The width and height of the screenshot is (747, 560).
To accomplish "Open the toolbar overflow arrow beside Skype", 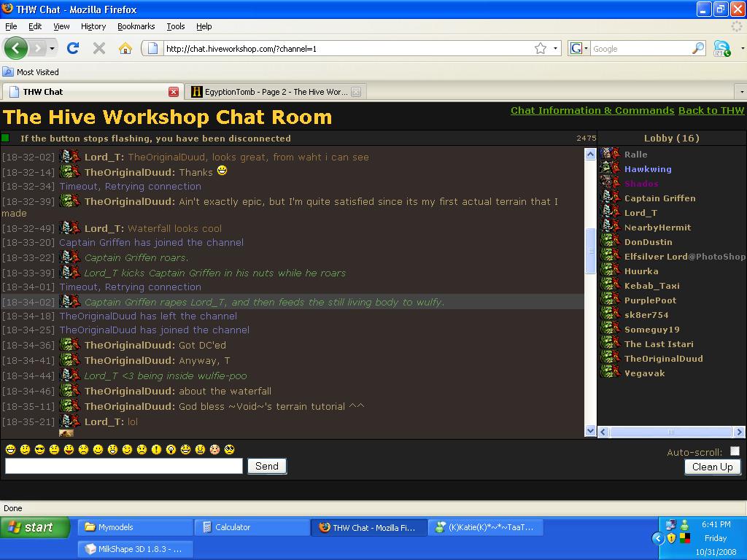I will [x=742, y=48].
